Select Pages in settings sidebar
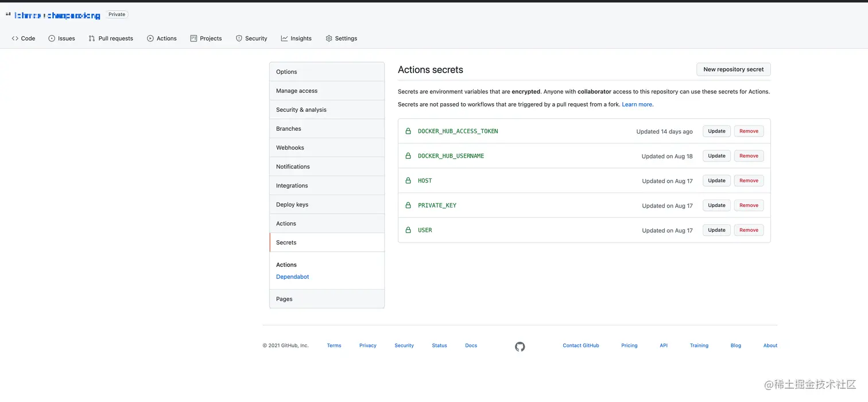 pyautogui.click(x=327, y=299)
